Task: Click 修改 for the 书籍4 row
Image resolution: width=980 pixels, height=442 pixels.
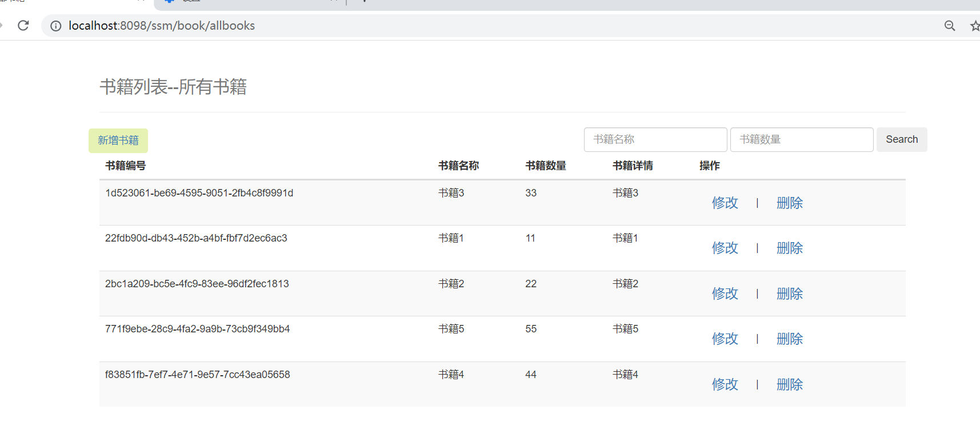Action: coord(725,384)
